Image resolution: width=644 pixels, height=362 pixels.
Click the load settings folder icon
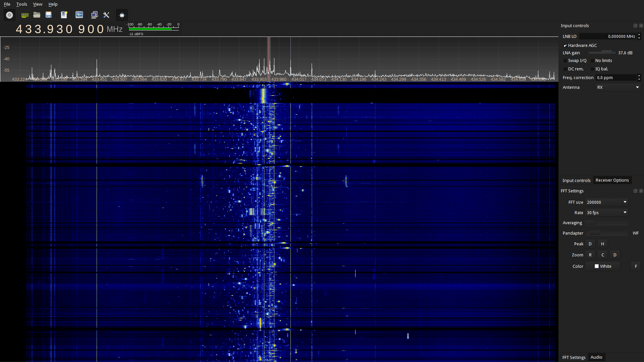[x=37, y=15]
